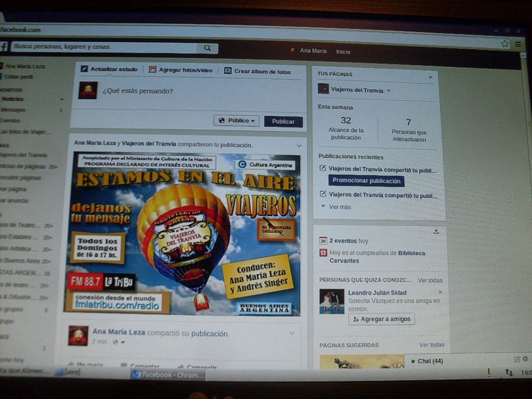Click the Estamos en el aire image
The image size is (532, 399).
[183, 234]
